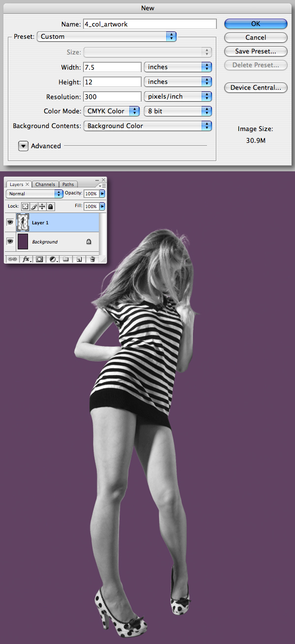Collapse the Layers palette with minimize dash
295x644 pixels.
coord(97,180)
